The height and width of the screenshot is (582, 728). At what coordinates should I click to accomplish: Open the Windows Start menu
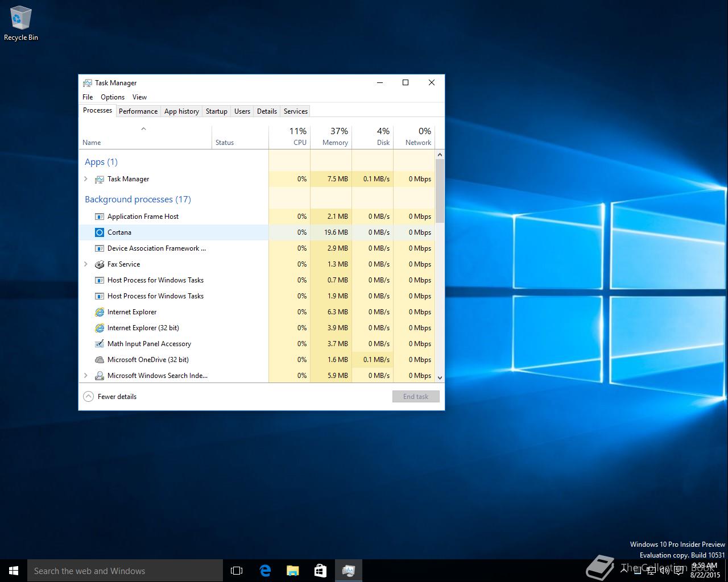(14, 571)
